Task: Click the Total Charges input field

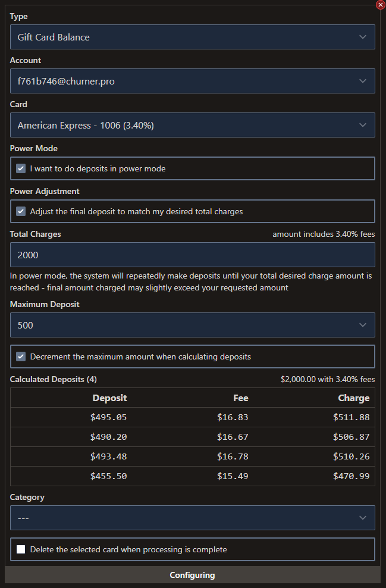Action: click(192, 255)
